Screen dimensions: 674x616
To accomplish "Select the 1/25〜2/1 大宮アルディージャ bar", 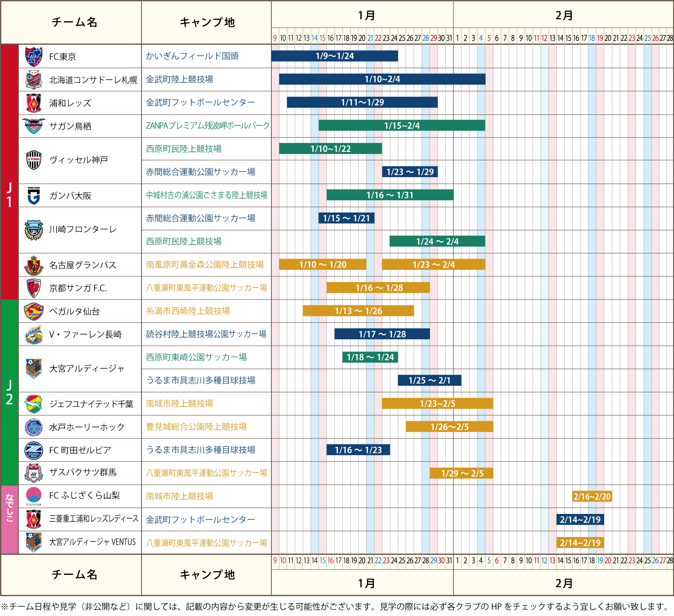I will click(x=430, y=380).
